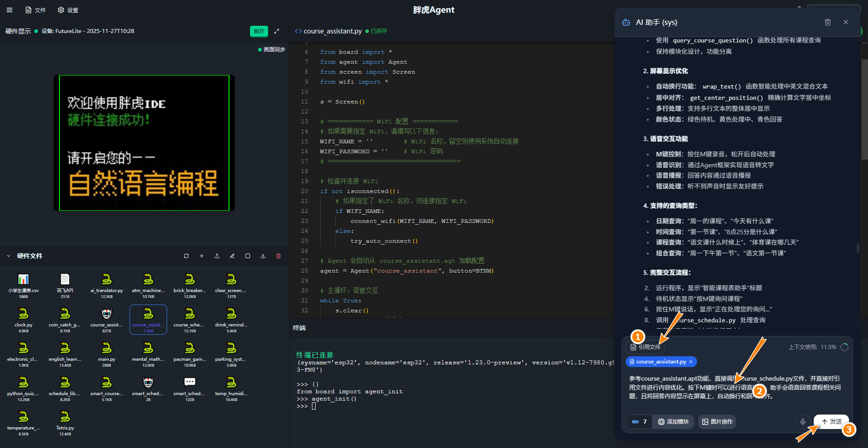
Task: Toggle the square select-all box in files toolbar
Action: 248,256
